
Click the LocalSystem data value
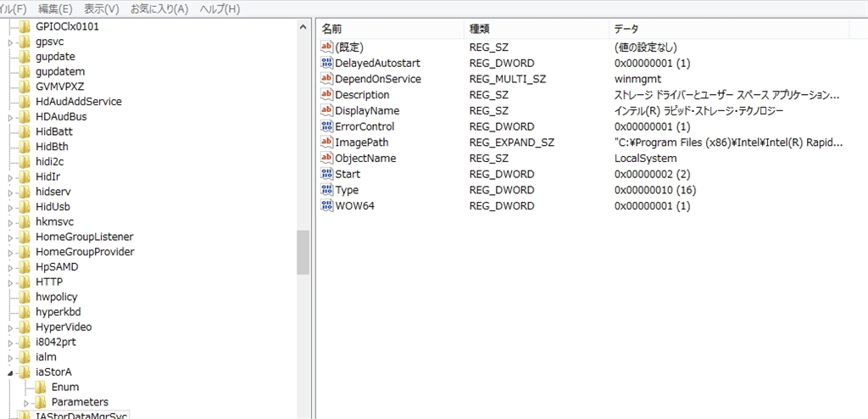click(x=645, y=158)
